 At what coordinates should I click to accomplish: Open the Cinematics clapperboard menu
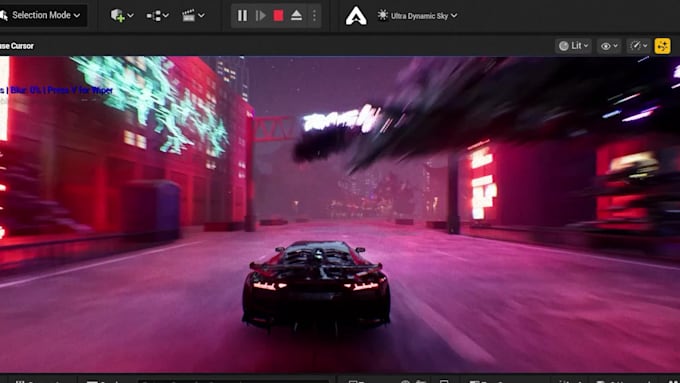193,16
